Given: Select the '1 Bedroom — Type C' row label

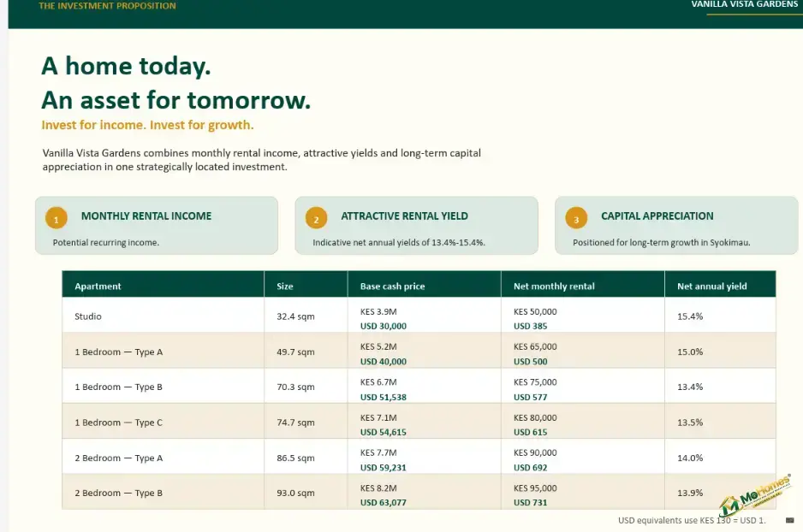Looking at the screenshot, I should click(x=119, y=423).
